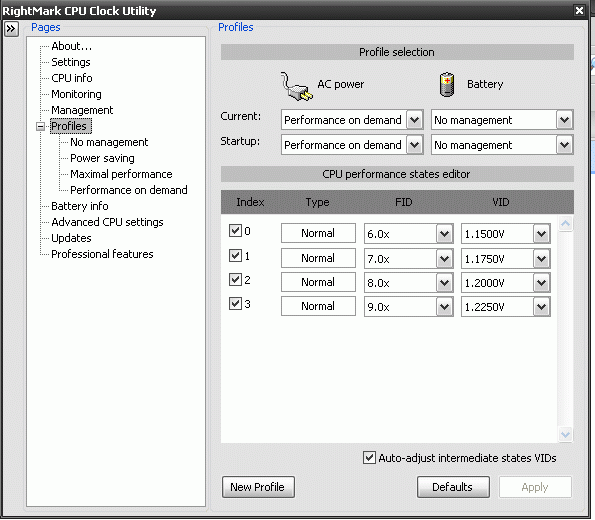Collapse the Profiles tree node

pyautogui.click(x=40, y=126)
